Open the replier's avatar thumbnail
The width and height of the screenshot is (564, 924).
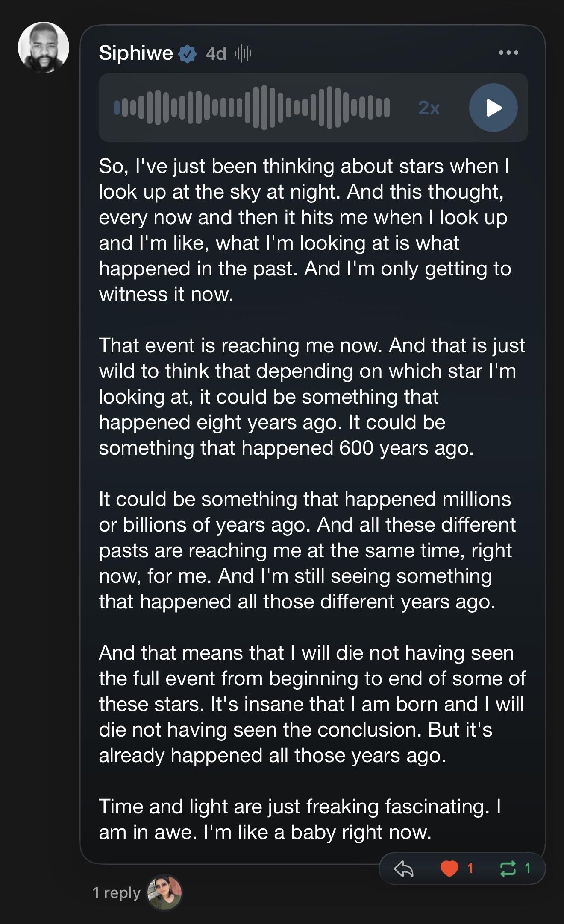pos(164,892)
